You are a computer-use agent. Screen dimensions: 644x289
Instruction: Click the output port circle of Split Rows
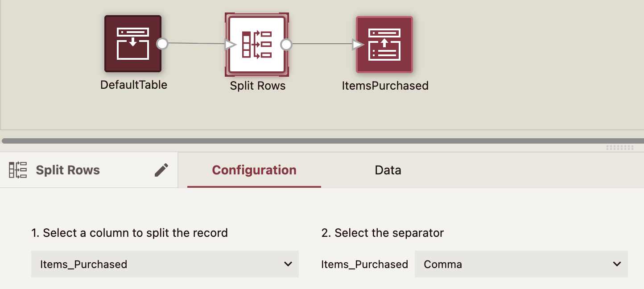click(286, 44)
